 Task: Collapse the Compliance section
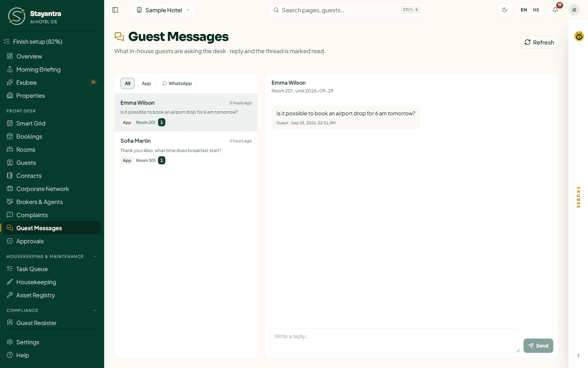(52, 310)
